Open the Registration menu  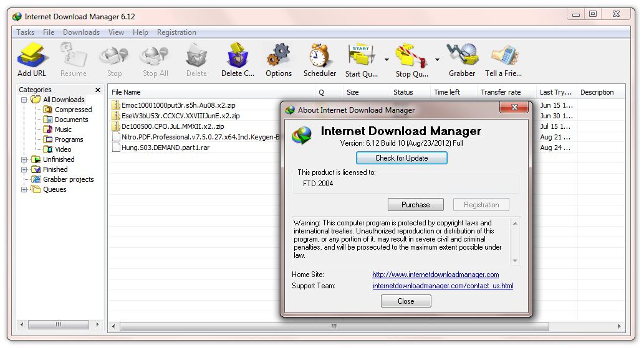tap(176, 32)
